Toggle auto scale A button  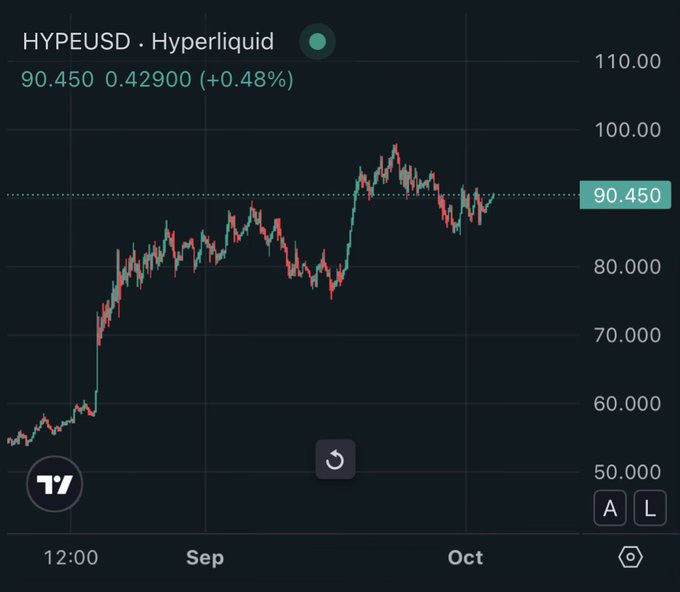[610, 508]
